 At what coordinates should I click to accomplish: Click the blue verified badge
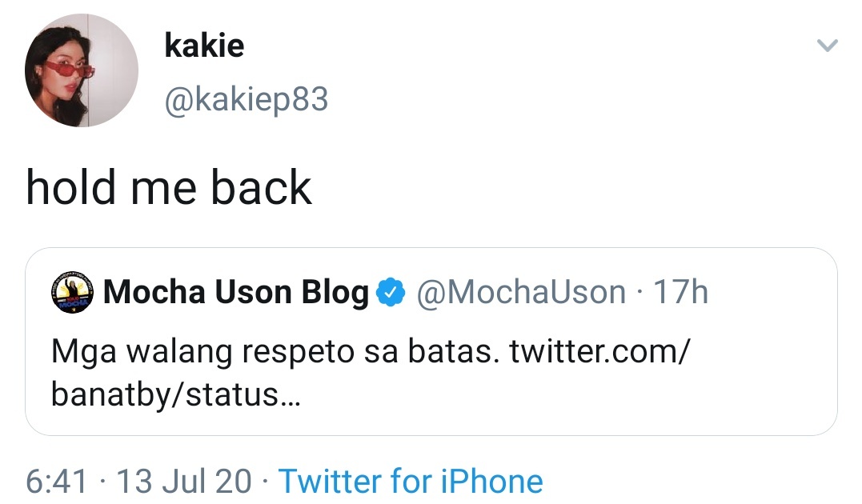click(x=391, y=294)
